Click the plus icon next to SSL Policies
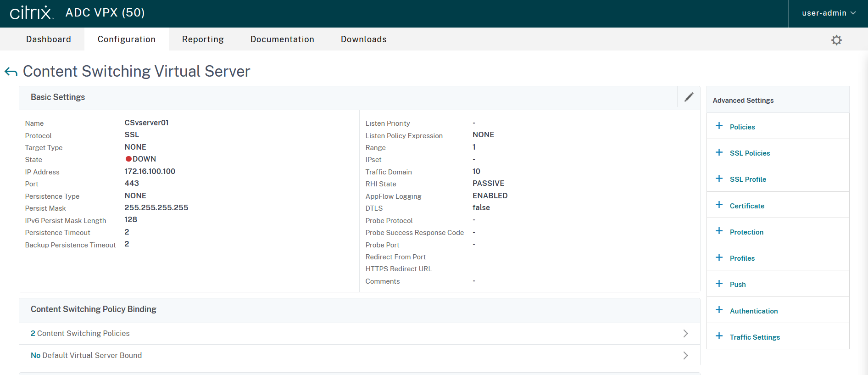 [719, 152]
